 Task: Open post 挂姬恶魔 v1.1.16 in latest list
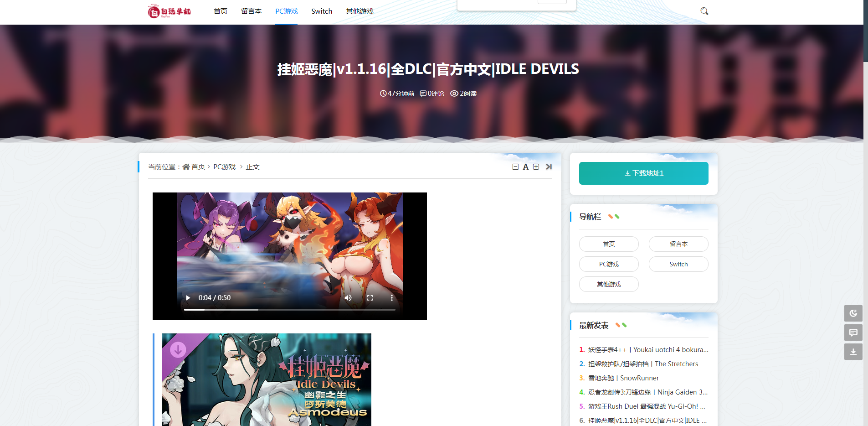(x=647, y=421)
